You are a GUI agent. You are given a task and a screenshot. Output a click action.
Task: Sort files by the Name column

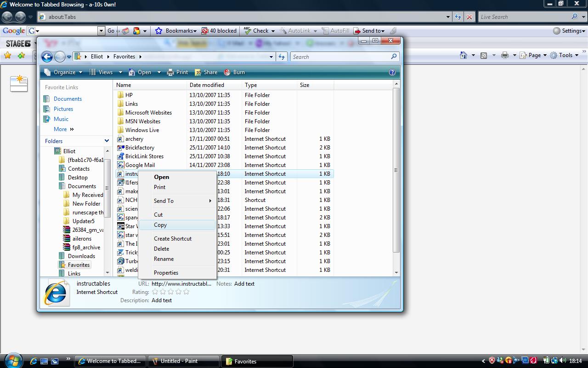150,85
